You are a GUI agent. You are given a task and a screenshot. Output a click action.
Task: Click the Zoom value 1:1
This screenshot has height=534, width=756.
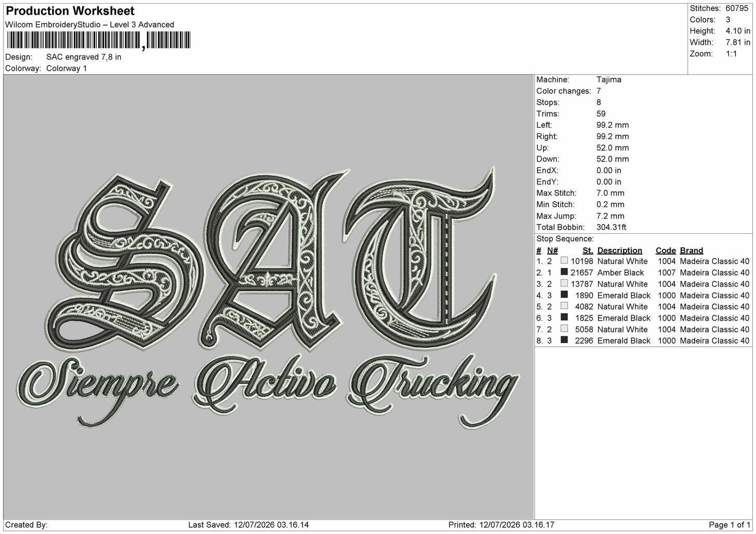731,54
